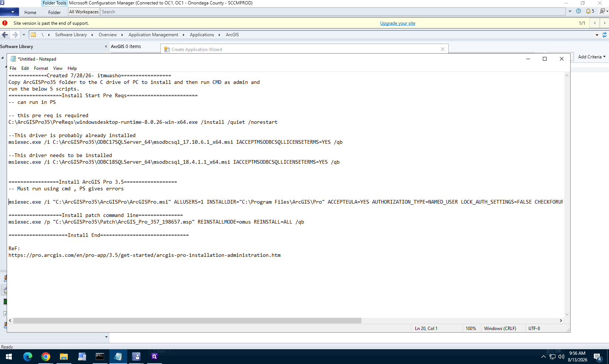Image resolution: width=609 pixels, height=364 pixels.
Task: Click the red site-version warning icon
Action: [x=5, y=23]
